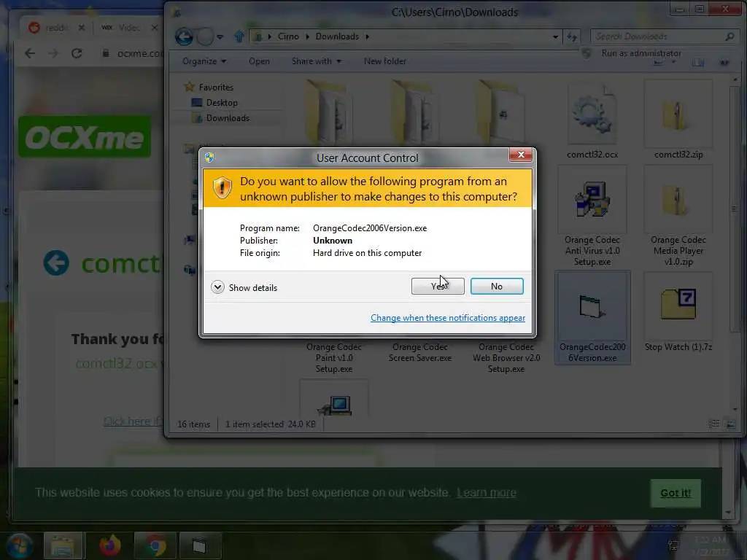Select the OrangeCodec2006Version.exe file
The width and height of the screenshot is (747, 560).
592,317
